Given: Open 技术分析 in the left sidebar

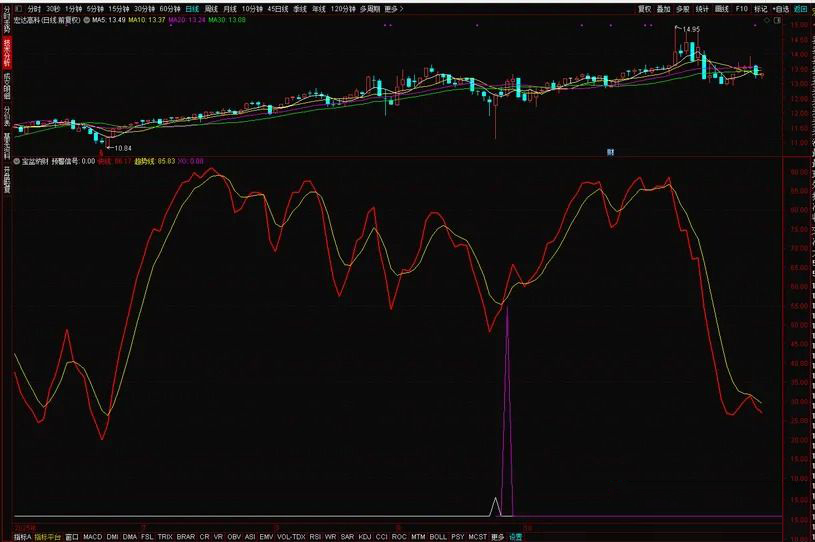Looking at the screenshot, I should tap(7, 53).
